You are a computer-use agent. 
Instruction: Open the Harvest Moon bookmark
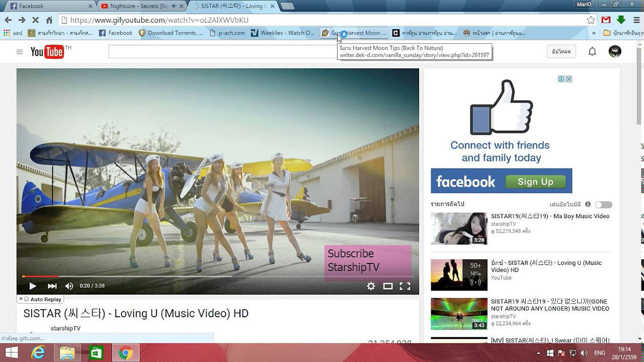(354, 33)
